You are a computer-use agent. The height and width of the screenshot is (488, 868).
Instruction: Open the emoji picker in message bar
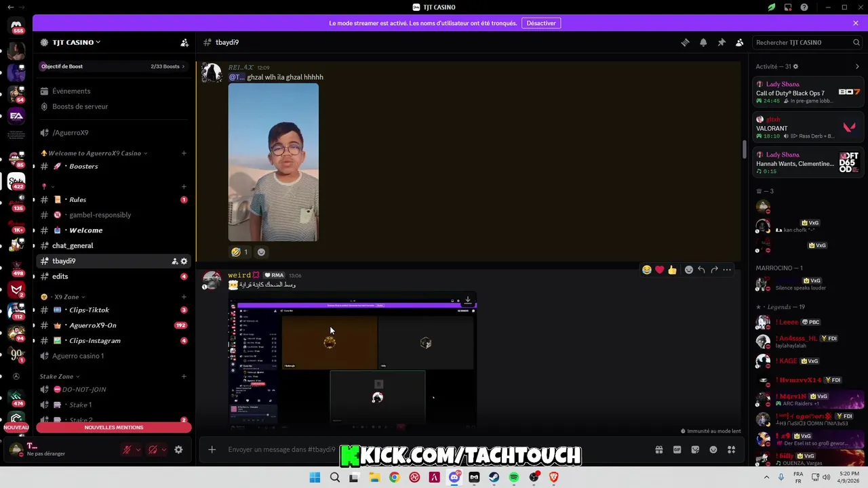pyautogui.click(x=713, y=449)
